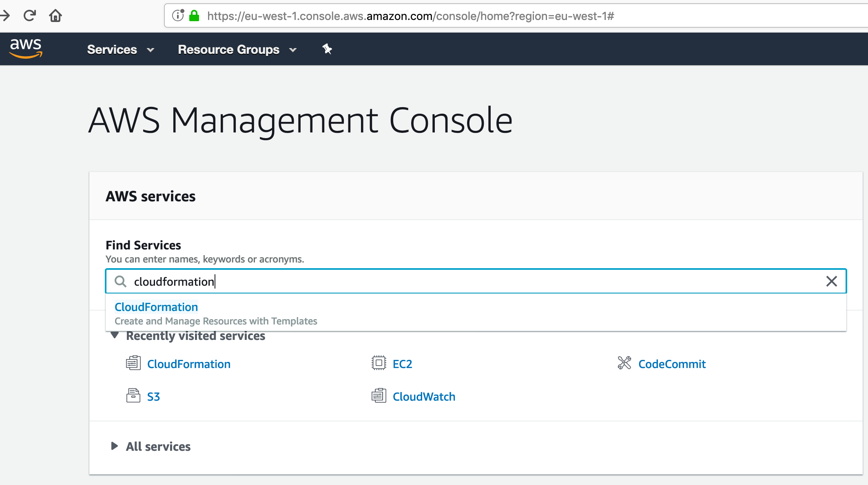The image size is (868, 485).
Task: Reload the page with the browser refresh button
Action: click(30, 16)
